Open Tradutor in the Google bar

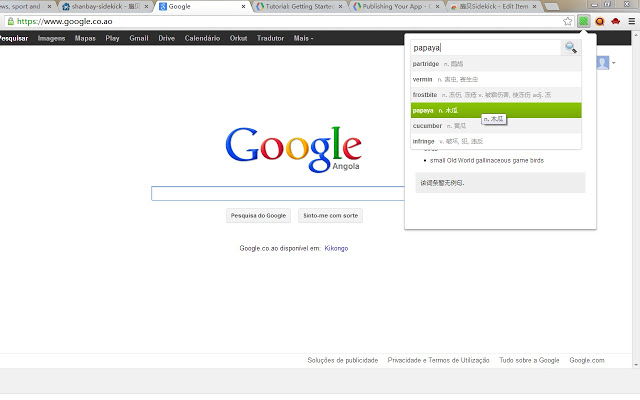click(x=270, y=38)
